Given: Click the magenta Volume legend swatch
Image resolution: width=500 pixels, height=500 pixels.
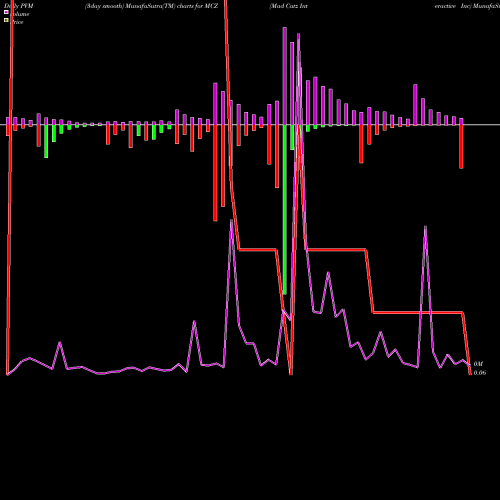Looking at the screenshot, I should [6, 12].
